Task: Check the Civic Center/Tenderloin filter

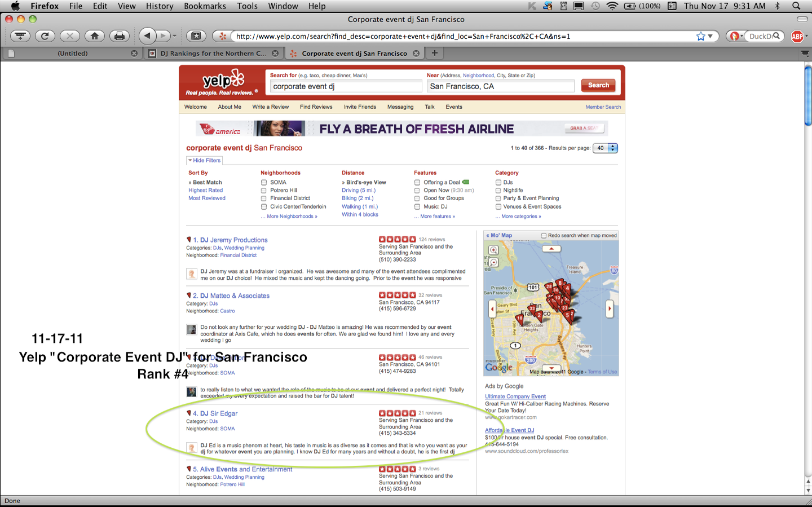Action: coord(263,206)
